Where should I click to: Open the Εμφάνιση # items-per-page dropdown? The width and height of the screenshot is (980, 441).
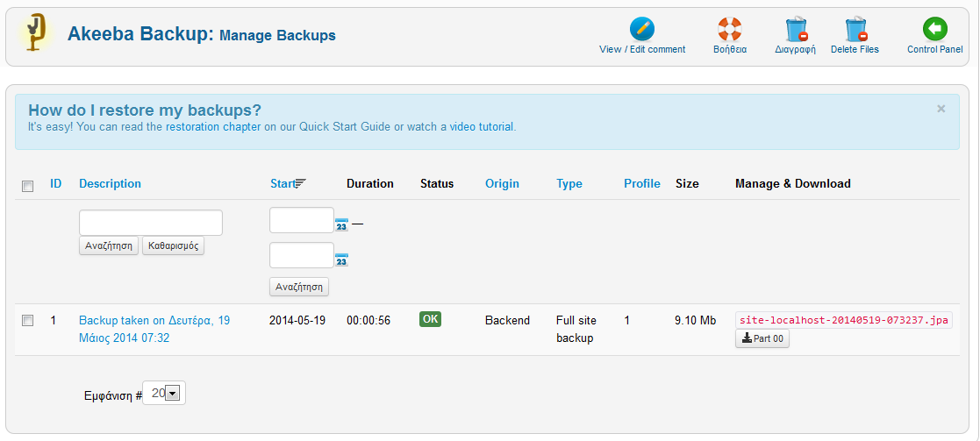(x=164, y=393)
